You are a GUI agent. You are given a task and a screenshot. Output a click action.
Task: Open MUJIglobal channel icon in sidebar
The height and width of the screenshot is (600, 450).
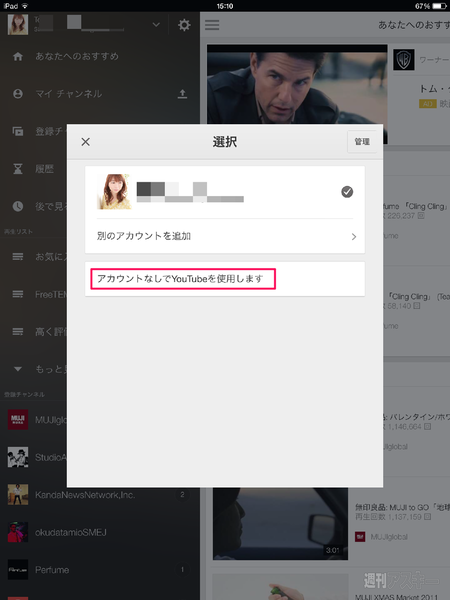click(x=18, y=419)
